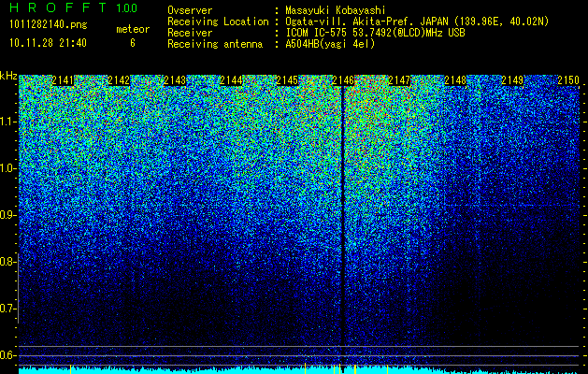Click the 2143 time label
588x374 pixels.
coord(175,80)
